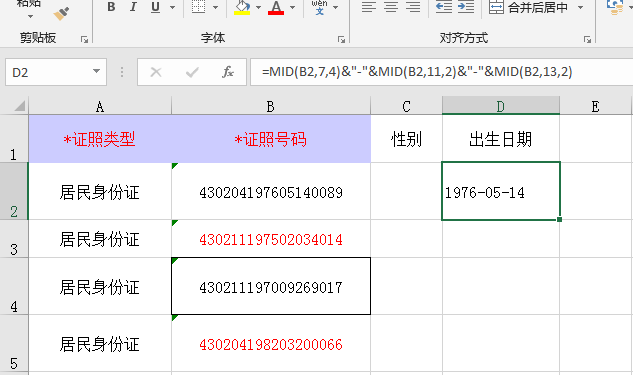Screen dimensions: 633x375
Task: Apply bold formatting
Action: (111, 7)
